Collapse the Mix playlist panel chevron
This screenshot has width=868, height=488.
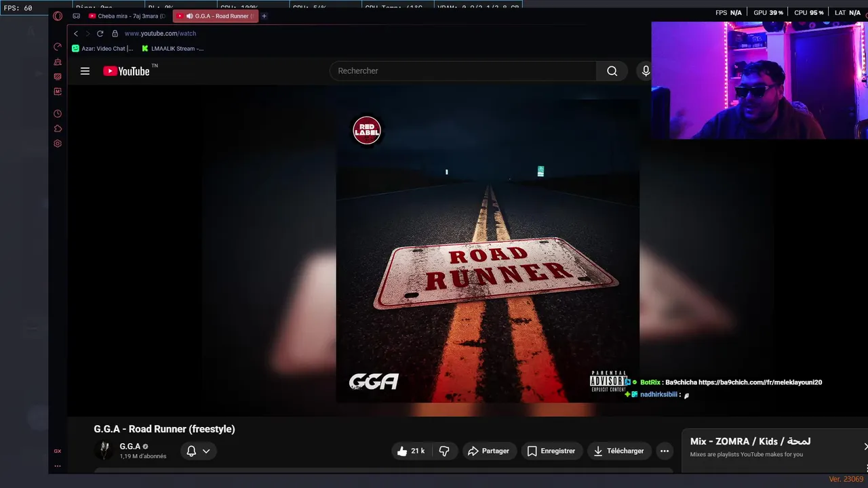(865, 446)
